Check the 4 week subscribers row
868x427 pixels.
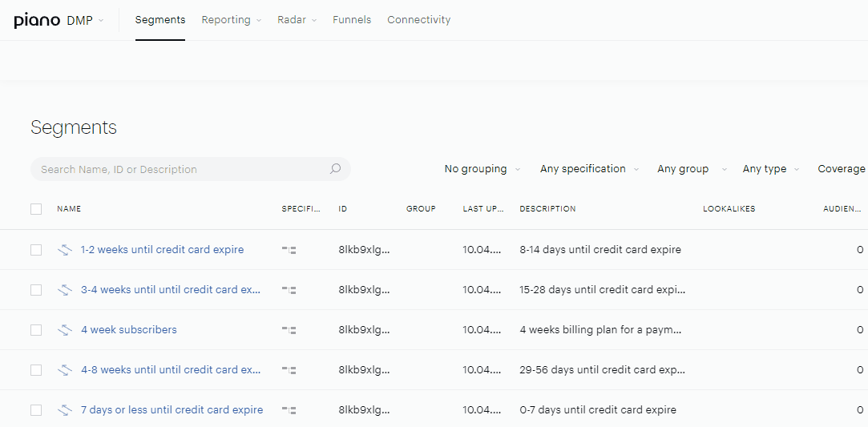[x=36, y=330]
